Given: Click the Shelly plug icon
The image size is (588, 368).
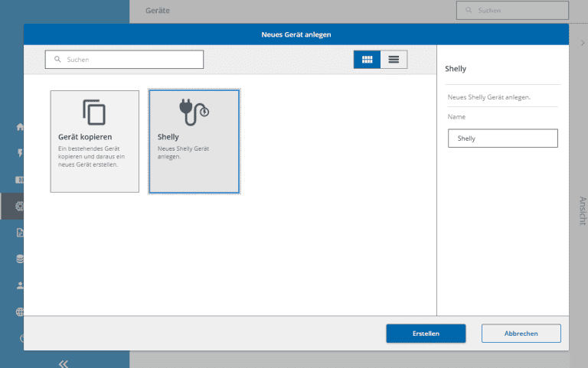Looking at the screenshot, I should click(194, 112).
